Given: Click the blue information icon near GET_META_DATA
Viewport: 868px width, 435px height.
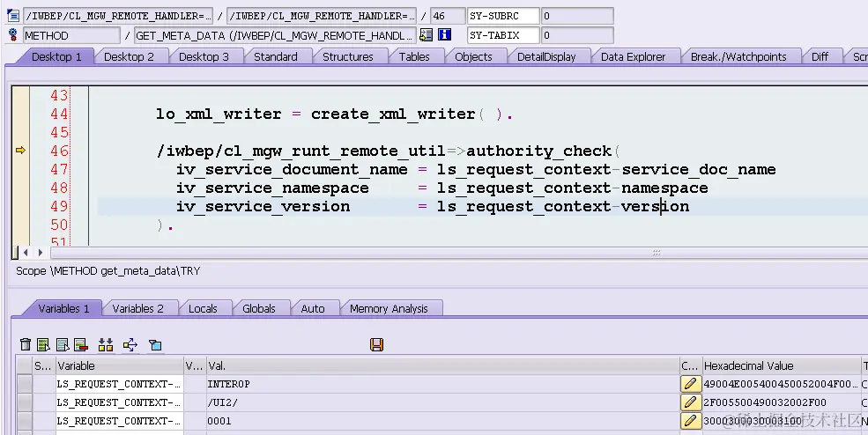Looking at the screenshot, I should tap(444, 35).
